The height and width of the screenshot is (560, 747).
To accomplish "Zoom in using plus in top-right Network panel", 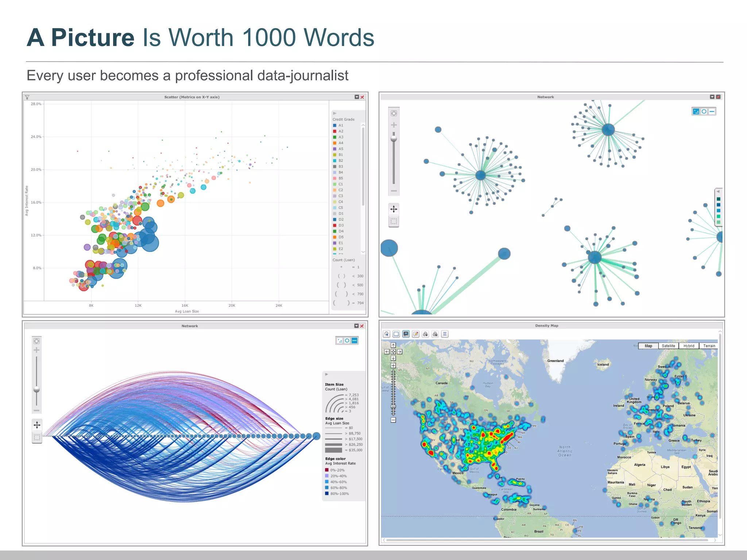I will pyautogui.click(x=394, y=125).
